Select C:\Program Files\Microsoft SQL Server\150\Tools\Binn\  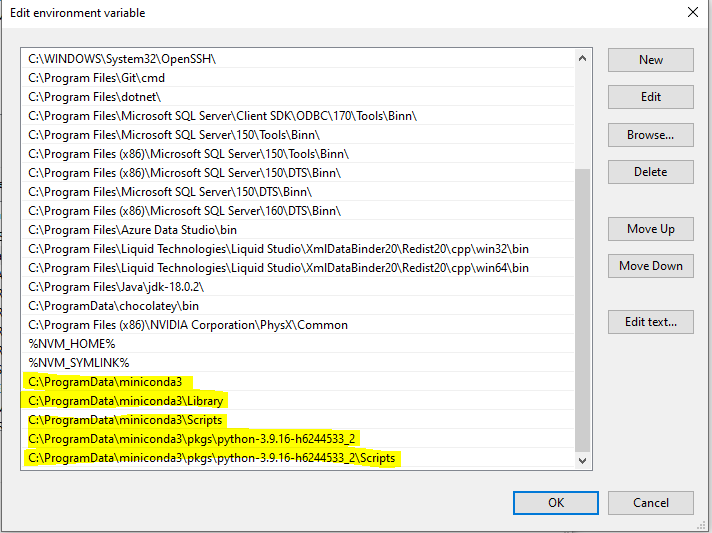[298, 135]
